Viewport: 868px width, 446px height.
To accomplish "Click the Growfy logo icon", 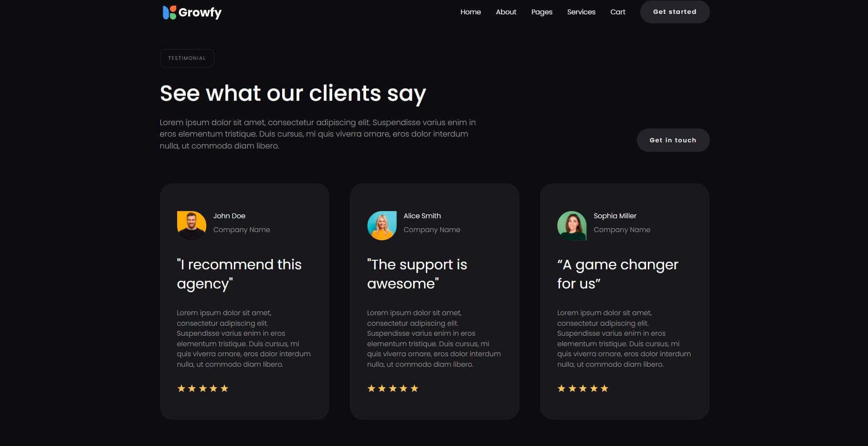I will coord(169,12).
